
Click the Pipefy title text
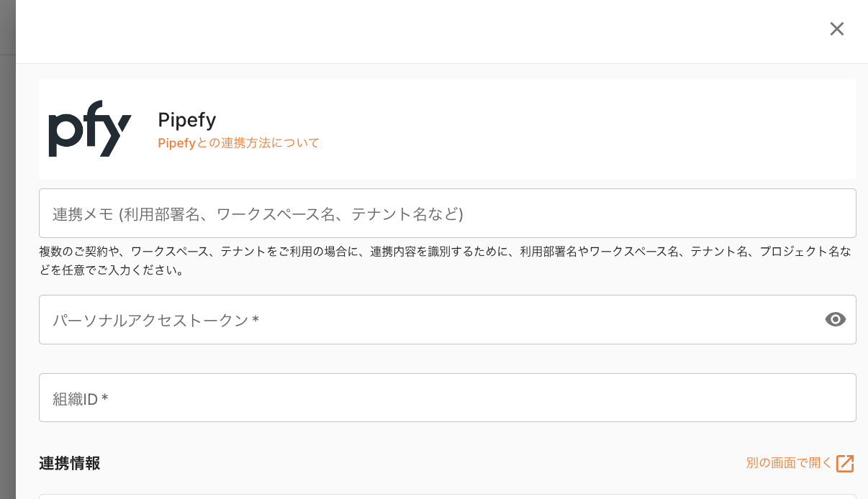click(187, 119)
